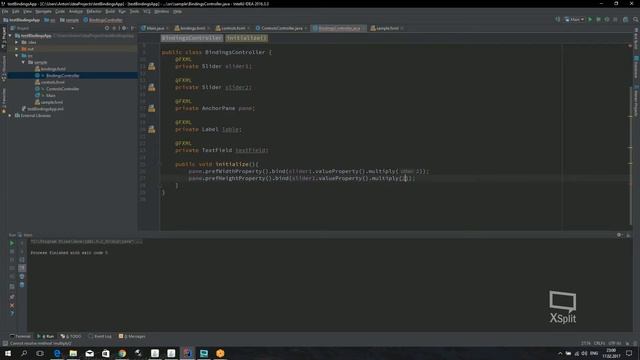Click scroll from source icon in Project panel
The image size is (640, 360).
click(107, 28)
